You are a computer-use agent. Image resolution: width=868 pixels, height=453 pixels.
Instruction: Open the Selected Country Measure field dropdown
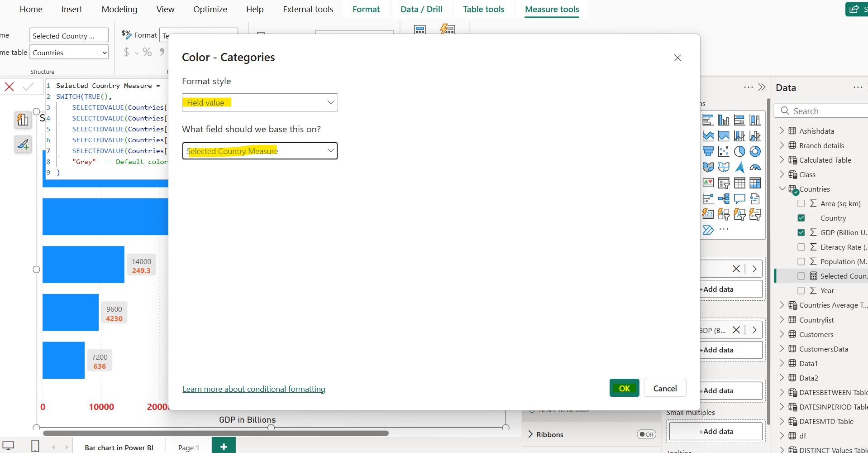pos(259,151)
